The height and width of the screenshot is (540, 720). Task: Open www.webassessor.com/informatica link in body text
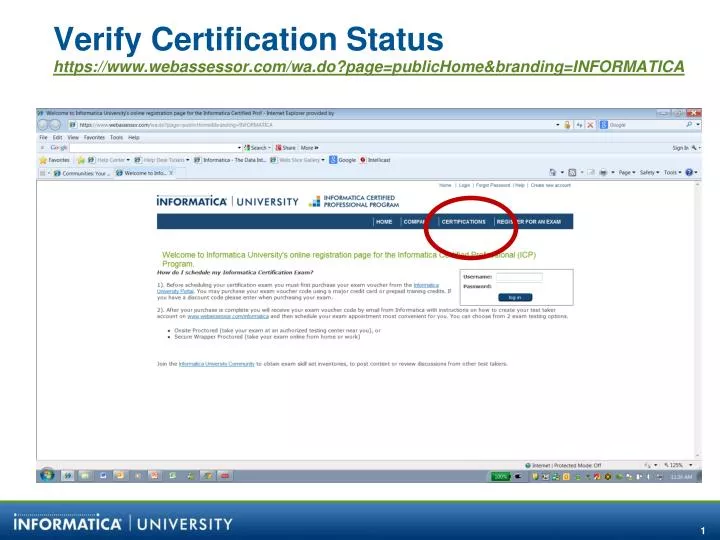(x=228, y=316)
